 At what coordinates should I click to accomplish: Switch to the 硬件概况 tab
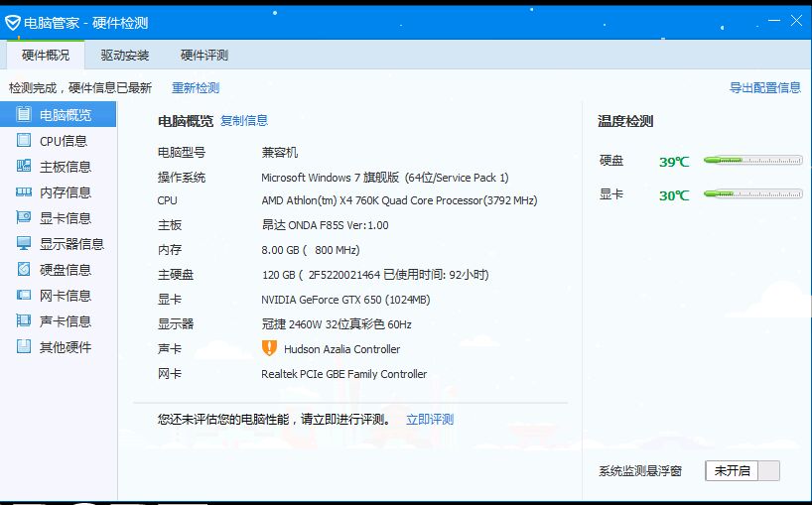pyautogui.click(x=46, y=55)
